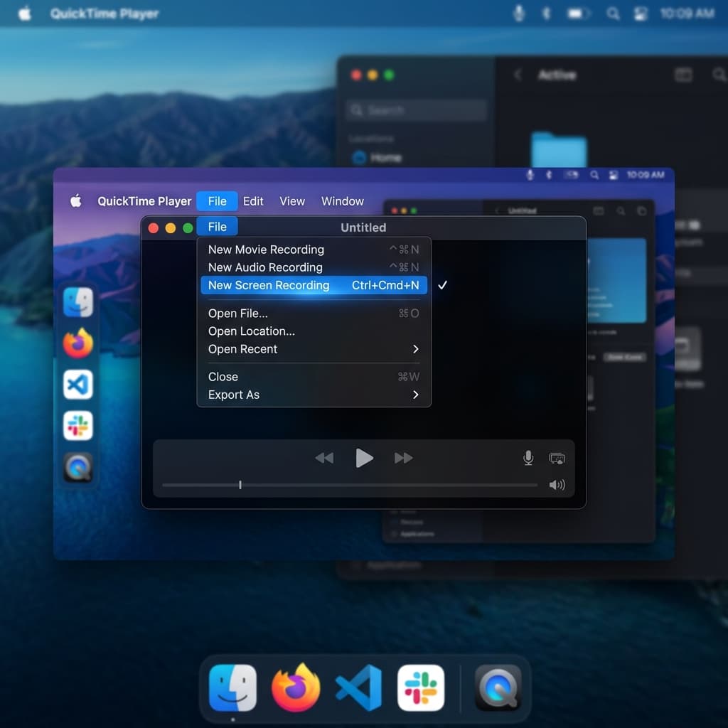Select Close in the File menu
728x728 pixels.
tap(223, 377)
